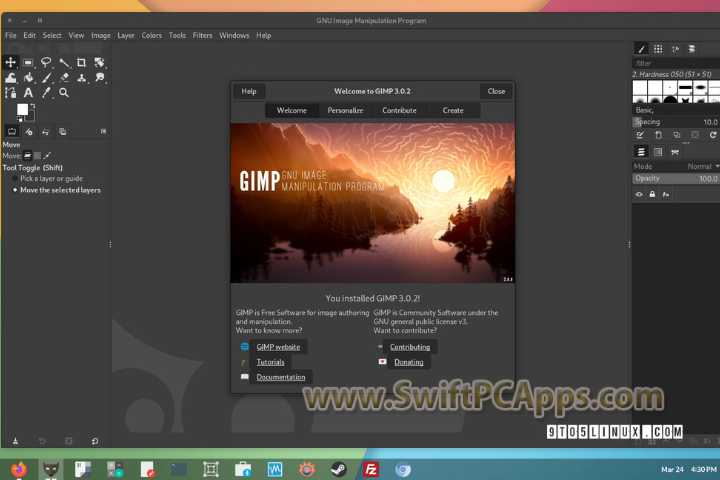Reset colors to default black and white

(19, 119)
